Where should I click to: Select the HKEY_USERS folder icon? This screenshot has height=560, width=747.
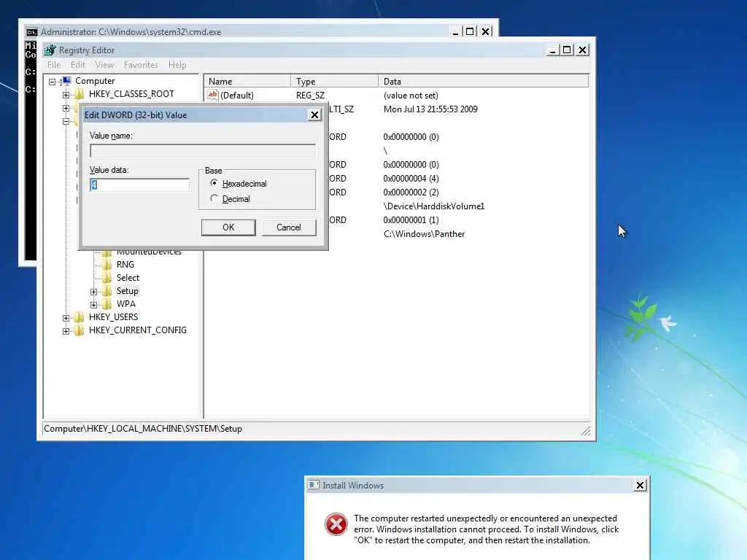pos(79,317)
